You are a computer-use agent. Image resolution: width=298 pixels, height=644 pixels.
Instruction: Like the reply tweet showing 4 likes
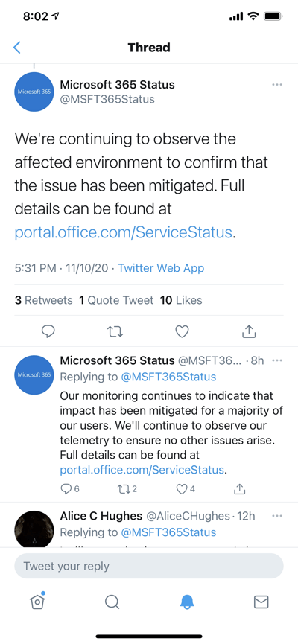point(186,488)
